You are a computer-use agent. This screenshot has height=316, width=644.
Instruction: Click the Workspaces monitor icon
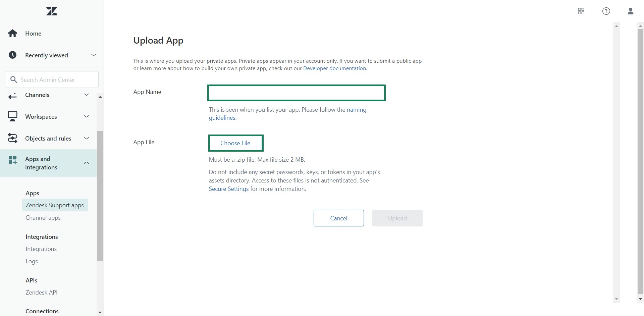coord(13,116)
